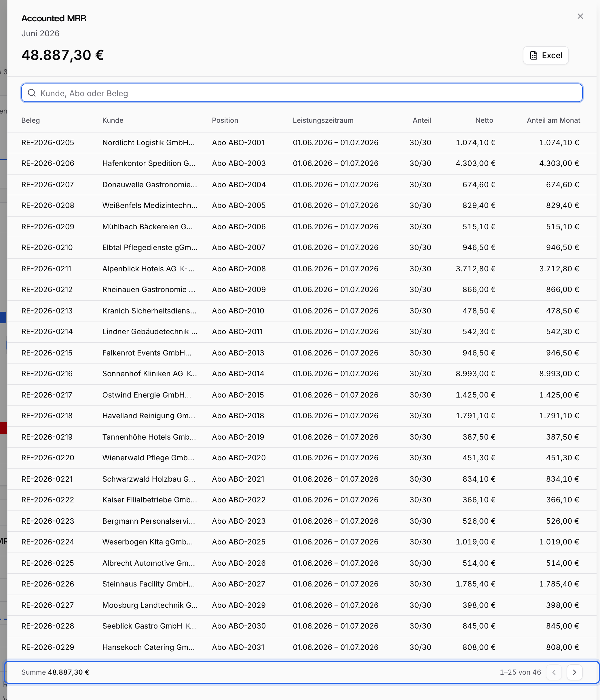Select Weißenfels Medizintechn... customer cell

pos(150,205)
